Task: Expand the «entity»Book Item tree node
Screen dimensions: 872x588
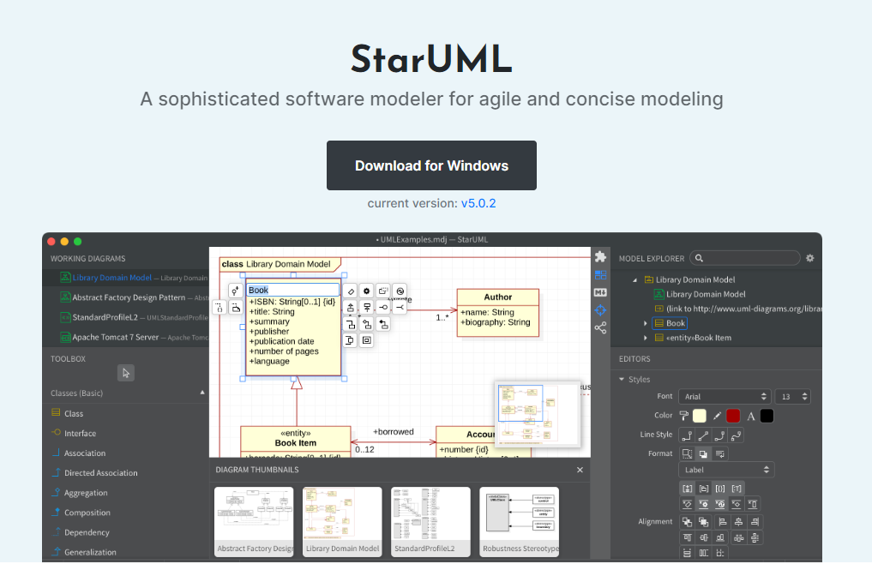Action: point(646,338)
